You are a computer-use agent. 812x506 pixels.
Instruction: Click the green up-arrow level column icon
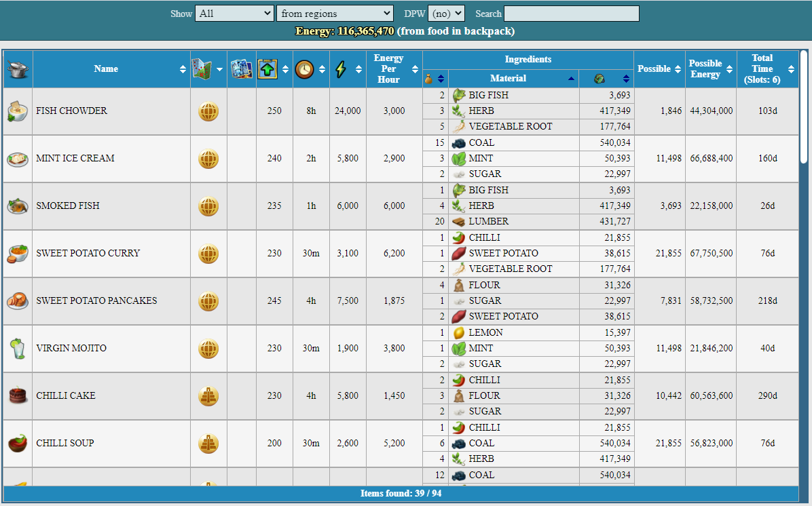click(267, 69)
